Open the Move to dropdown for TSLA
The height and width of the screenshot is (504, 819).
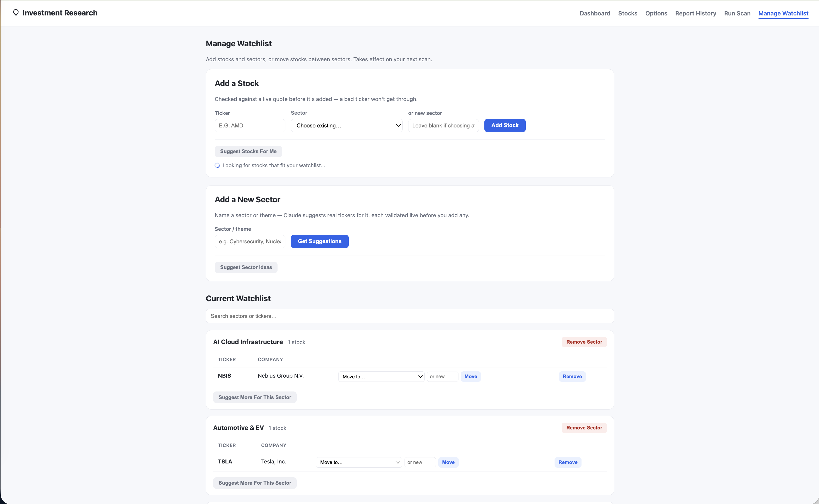click(x=358, y=462)
